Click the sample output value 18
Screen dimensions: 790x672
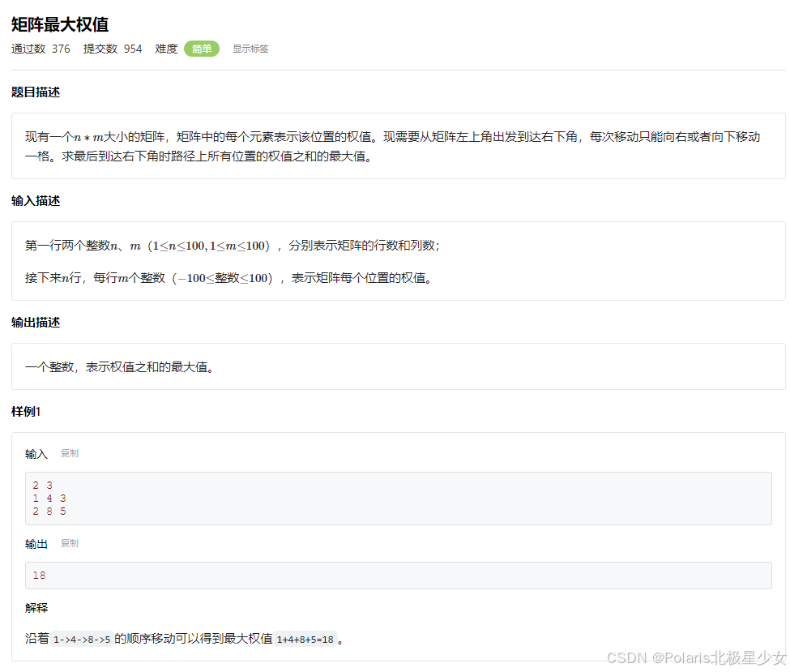pos(40,576)
